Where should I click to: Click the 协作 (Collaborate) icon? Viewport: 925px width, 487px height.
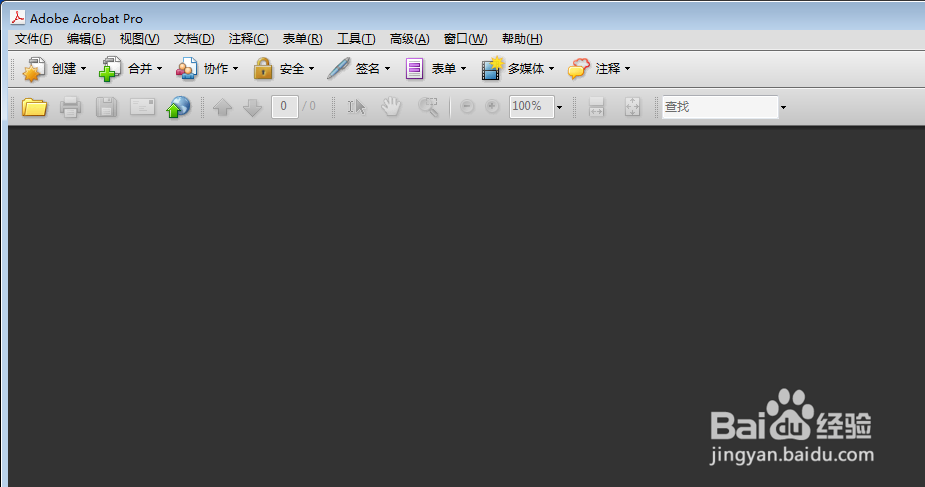pyautogui.click(x=186, y=69)
